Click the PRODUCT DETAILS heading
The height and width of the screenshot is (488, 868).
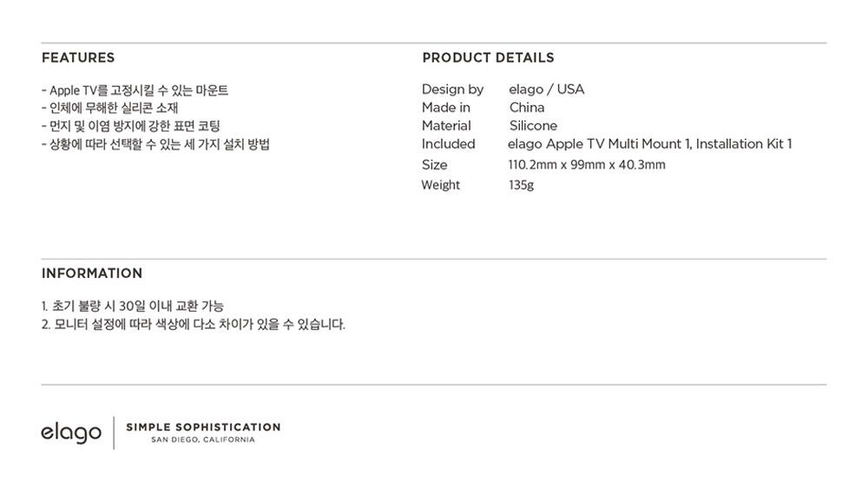click(488, 57)
